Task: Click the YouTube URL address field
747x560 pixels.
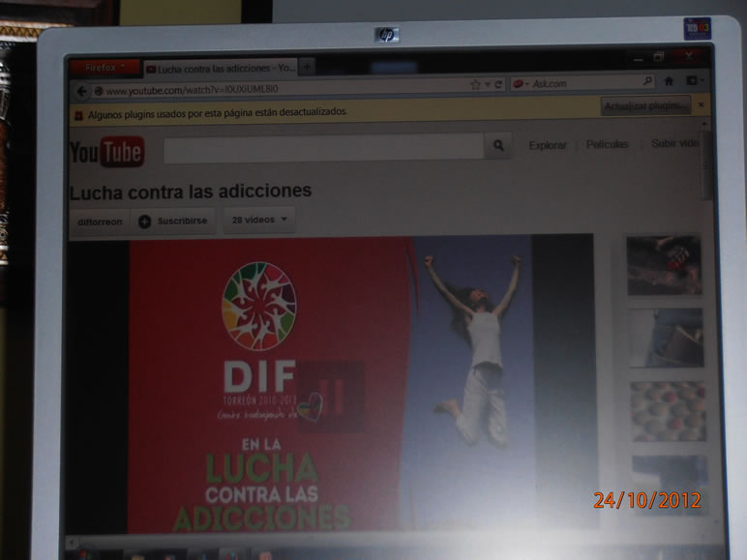Action: pyautogui.click(x=281, y=89)
